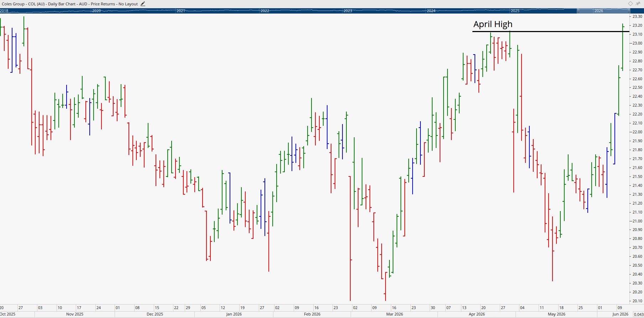The image size is (644, 318).
Task: Click the diamond icon in top-right corner
Action: [x=630, y=4]
